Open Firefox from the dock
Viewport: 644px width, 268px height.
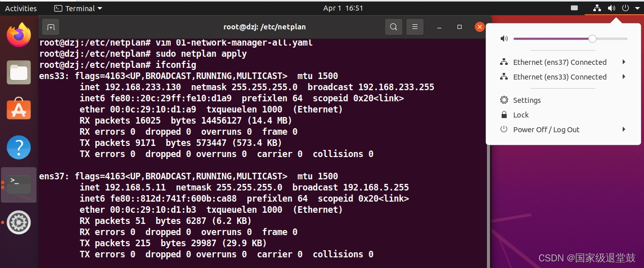(19, 35)
